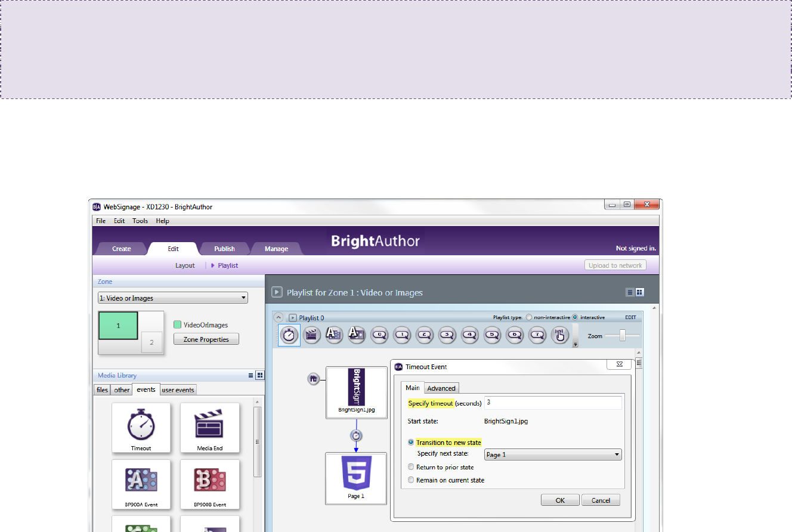The height and width of the screenshot is (532, 792).
Task: Click the play icon next to Playlist 0
Action: click(x=293, y=318)
